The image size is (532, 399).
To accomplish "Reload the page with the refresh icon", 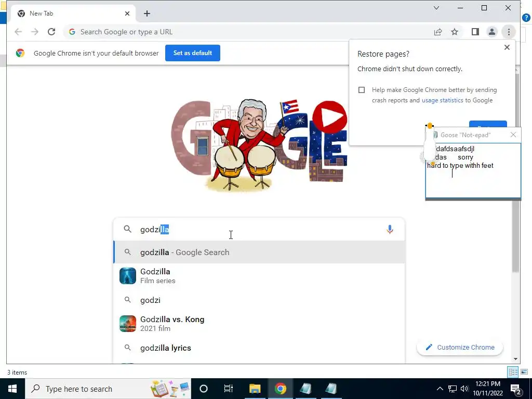I will [51, 32].
